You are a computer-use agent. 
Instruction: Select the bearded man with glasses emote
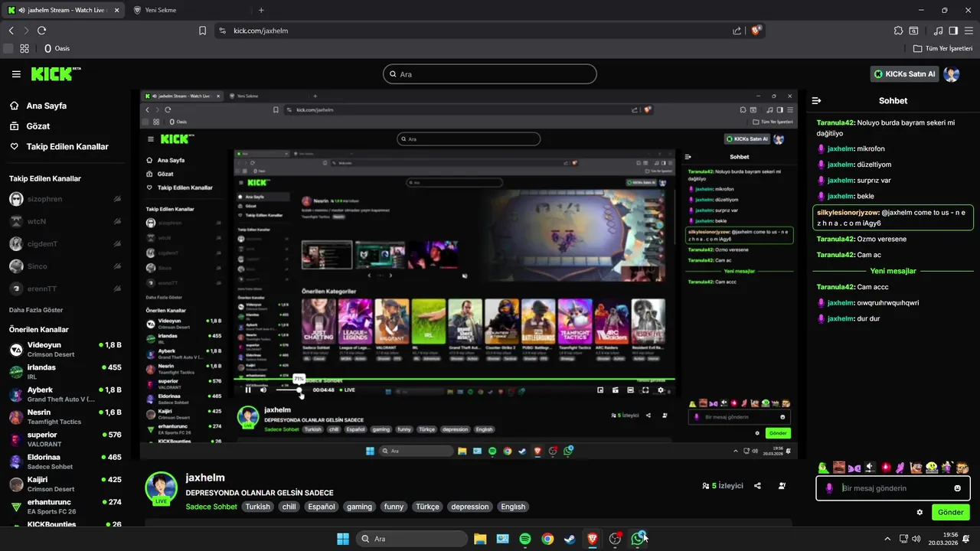point(962,468)
